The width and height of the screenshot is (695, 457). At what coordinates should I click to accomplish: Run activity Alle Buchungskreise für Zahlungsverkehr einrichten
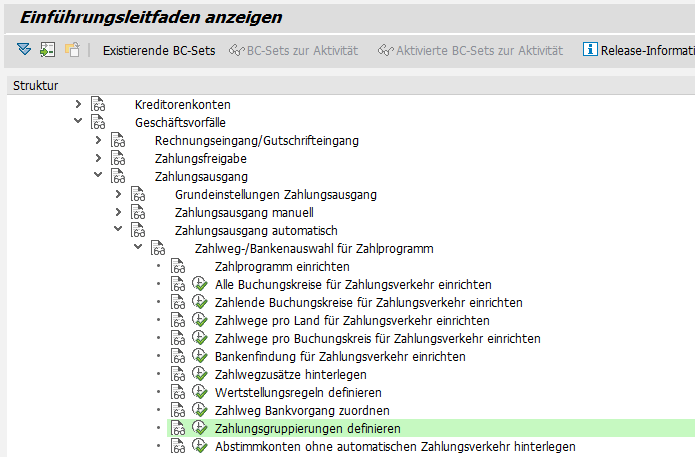tap(200, 285)
